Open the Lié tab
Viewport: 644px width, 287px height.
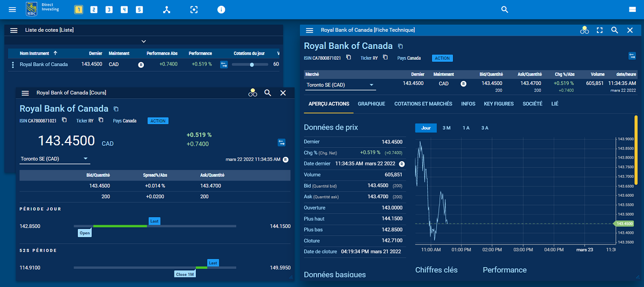coord(555,104)
